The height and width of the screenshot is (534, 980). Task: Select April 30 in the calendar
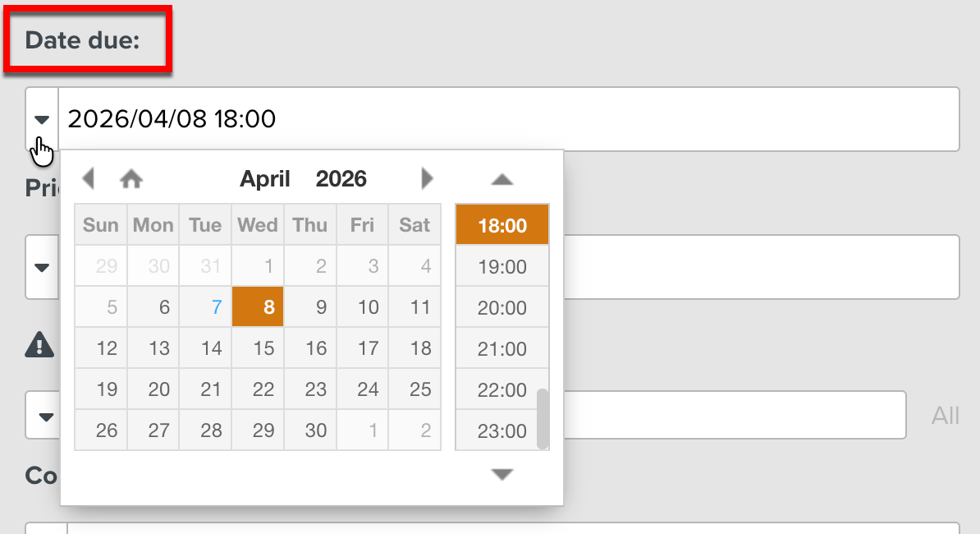[309, 430]
